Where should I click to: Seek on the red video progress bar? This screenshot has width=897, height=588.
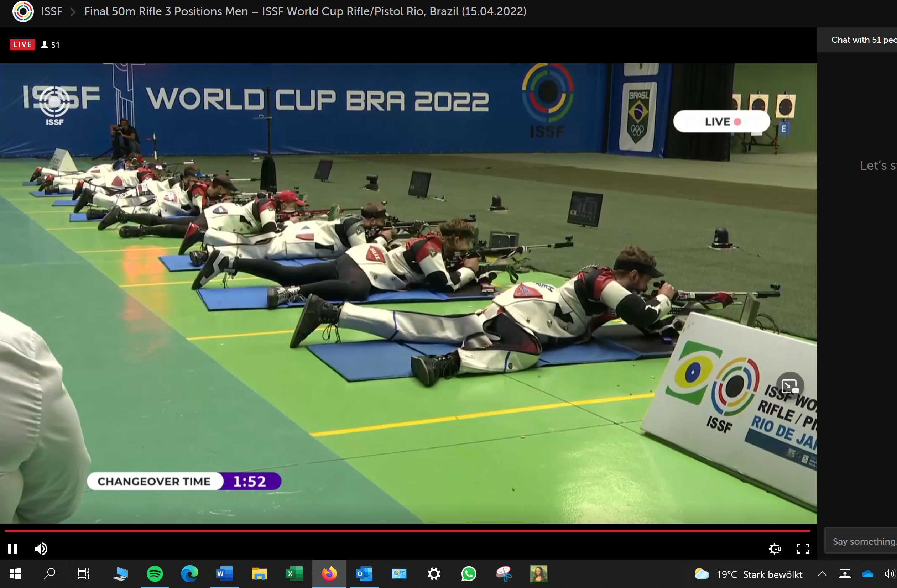click(407, 530)
